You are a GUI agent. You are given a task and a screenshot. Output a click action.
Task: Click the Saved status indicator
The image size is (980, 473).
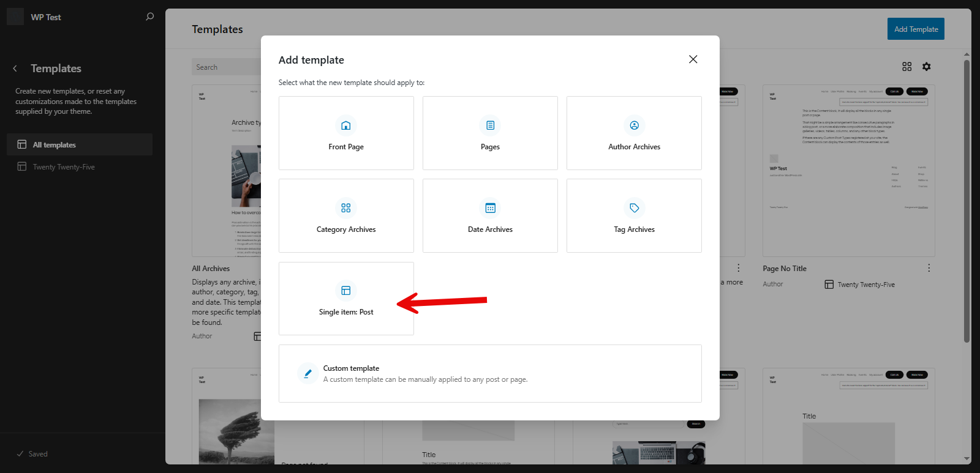[32, 454]
